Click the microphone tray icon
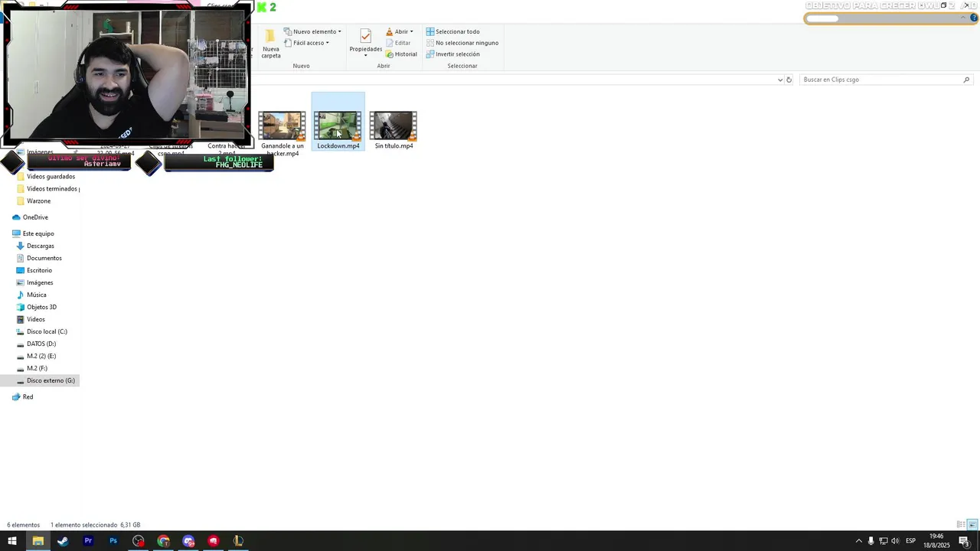Viewport: 980px width, 551px height. coord(871,541)
